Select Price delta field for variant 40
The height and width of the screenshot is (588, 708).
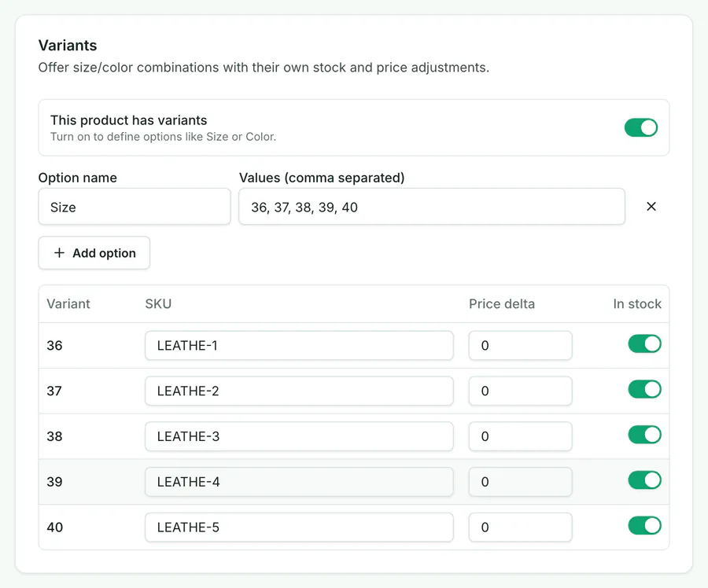[521, 527]
